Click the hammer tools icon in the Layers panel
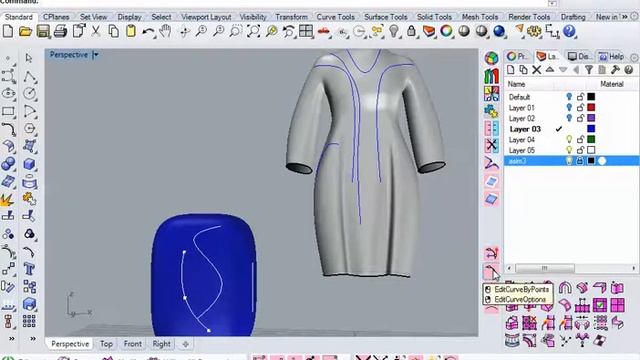The width and height of the screenshot is (640, 360). [615, 70]
